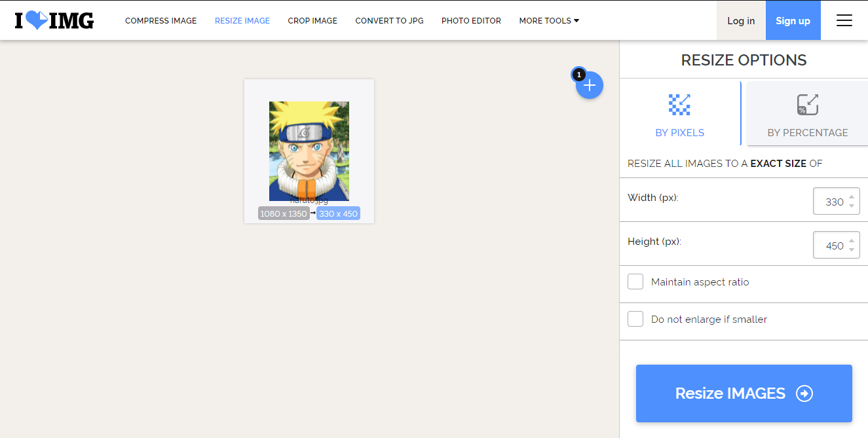Enable Maintain aspect ratio checkbox
Screen dimensions: 868x438
[635, 282]
